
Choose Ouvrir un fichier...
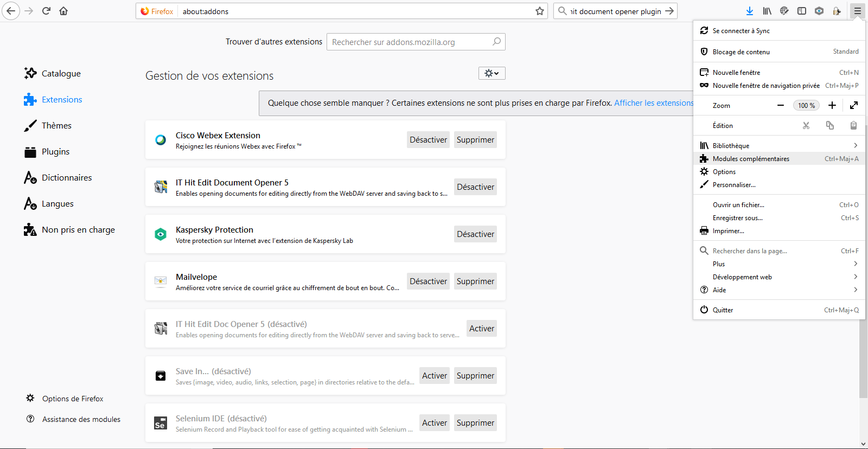[x=779, y=204]
